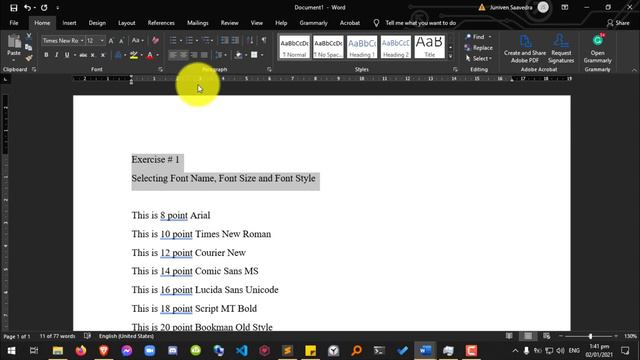Click the Sort icon in Paragraph group
This screenshot has width=640, height=360.
251,40
